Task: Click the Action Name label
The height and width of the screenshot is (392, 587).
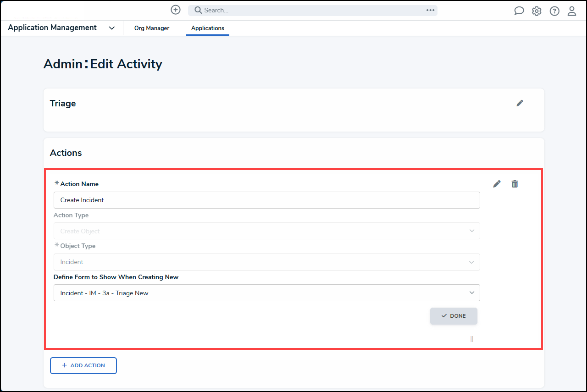Action: coord(79,184)
